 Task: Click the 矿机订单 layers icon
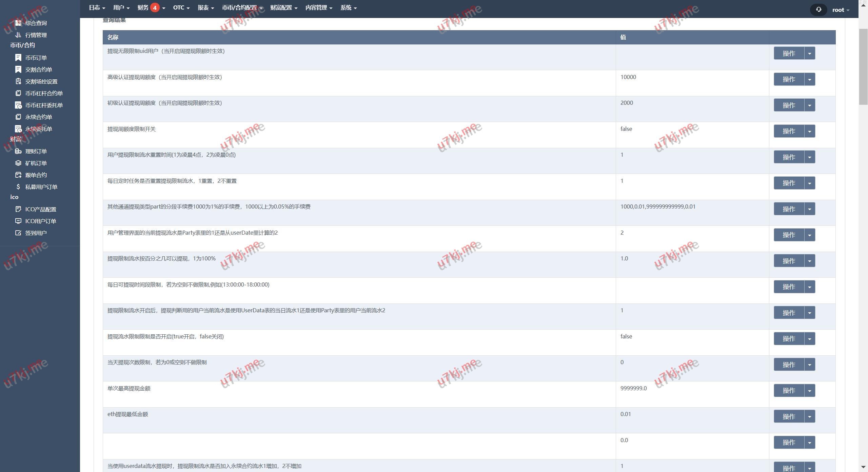coord(18,163)
